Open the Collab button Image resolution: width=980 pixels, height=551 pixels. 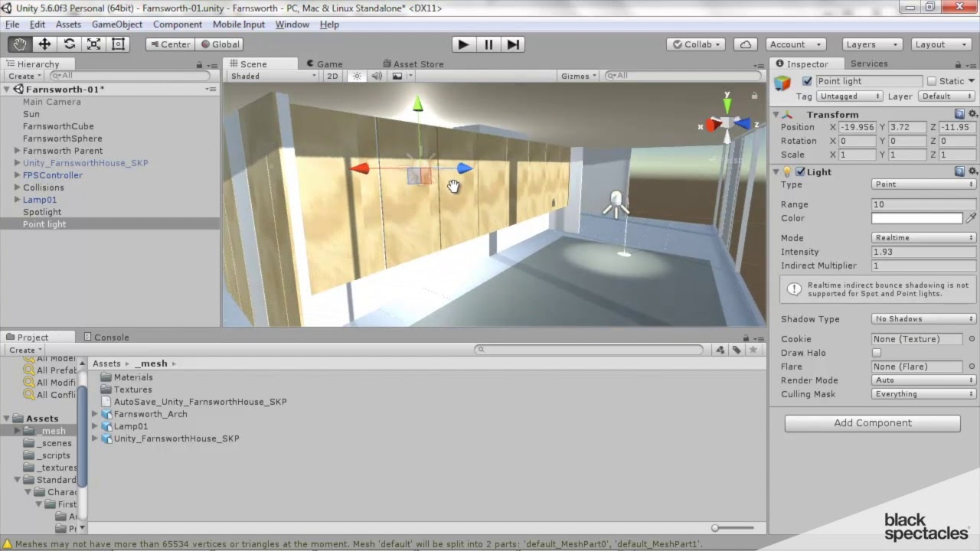tap(696, 44)
